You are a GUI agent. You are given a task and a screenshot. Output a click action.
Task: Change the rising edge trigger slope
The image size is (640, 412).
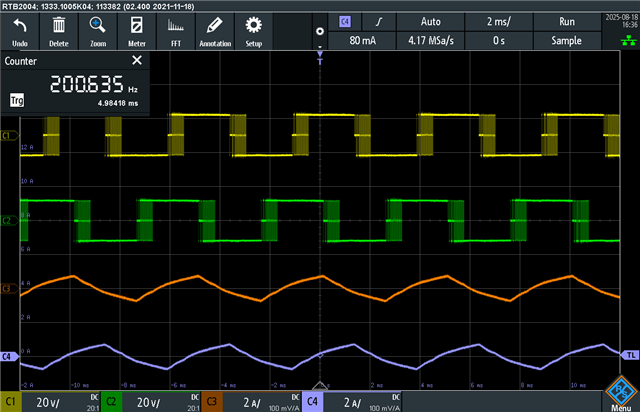379,22
